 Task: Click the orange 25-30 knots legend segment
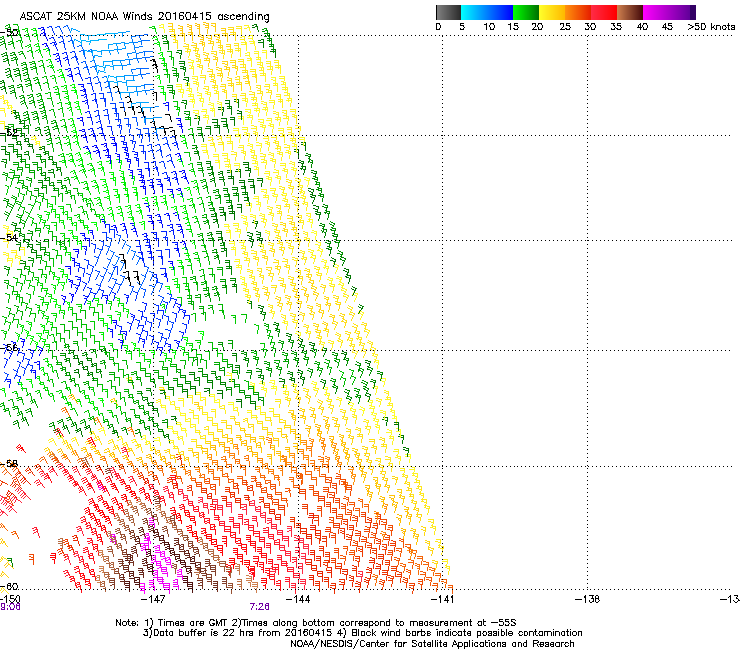pos(578,12)
